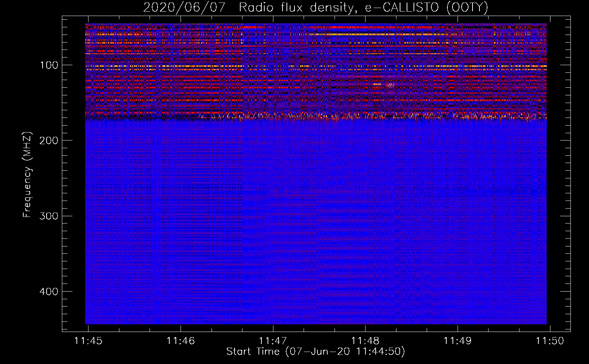
Task: Select the 400 frequency tick label
Action: (49, 292)
